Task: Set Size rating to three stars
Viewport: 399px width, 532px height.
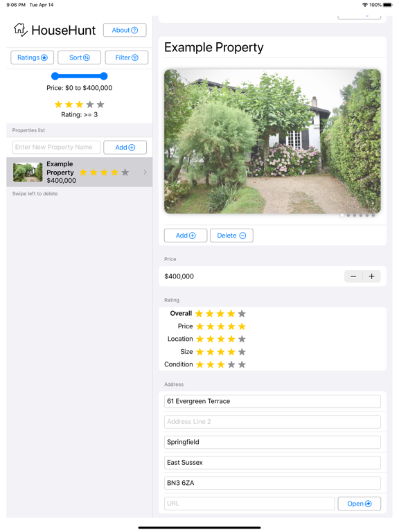Action: click(221, 352)
